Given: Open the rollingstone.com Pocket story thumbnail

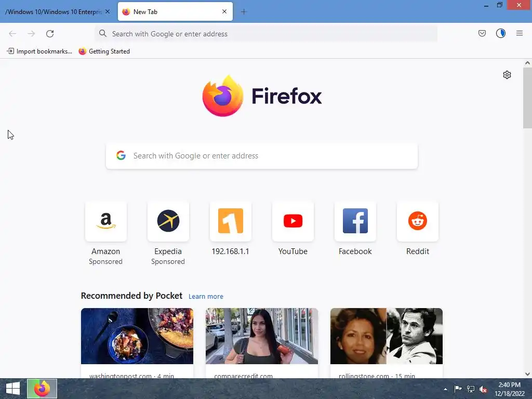Looking at the screenshot, I should 387,336.
